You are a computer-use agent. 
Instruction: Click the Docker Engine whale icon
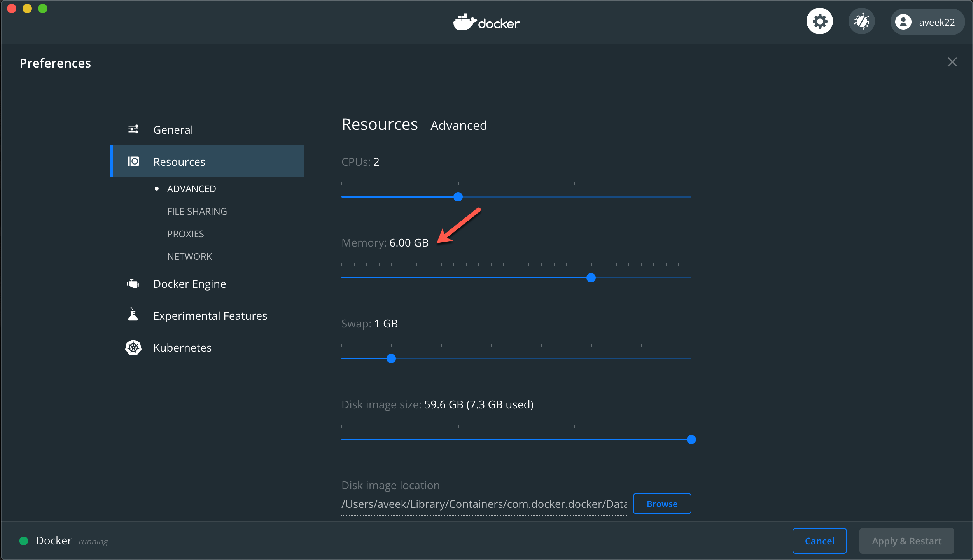[x=133, y=284]
